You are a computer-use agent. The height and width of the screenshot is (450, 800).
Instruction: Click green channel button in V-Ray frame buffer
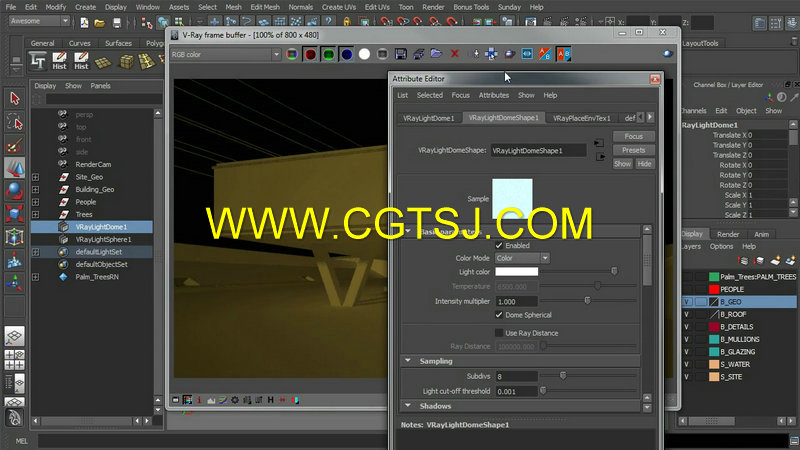pyautogui.click(x=328, y=54)
